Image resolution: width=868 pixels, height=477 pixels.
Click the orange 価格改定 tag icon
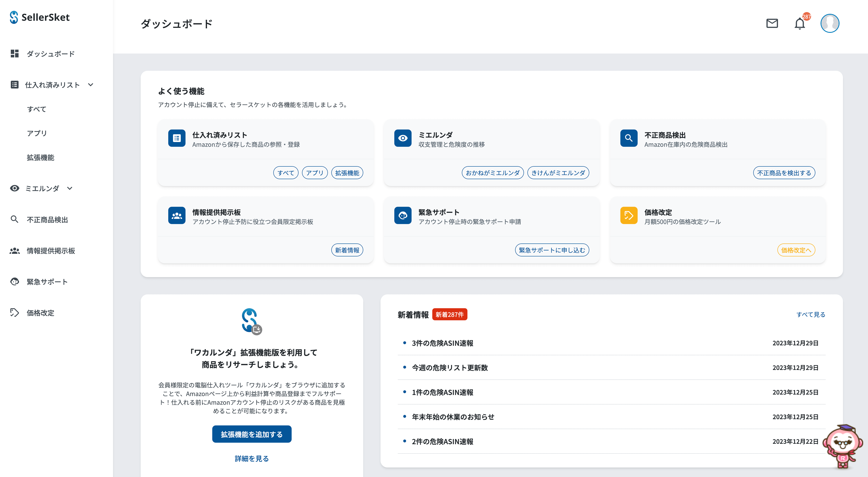click(x=628, y=215)
